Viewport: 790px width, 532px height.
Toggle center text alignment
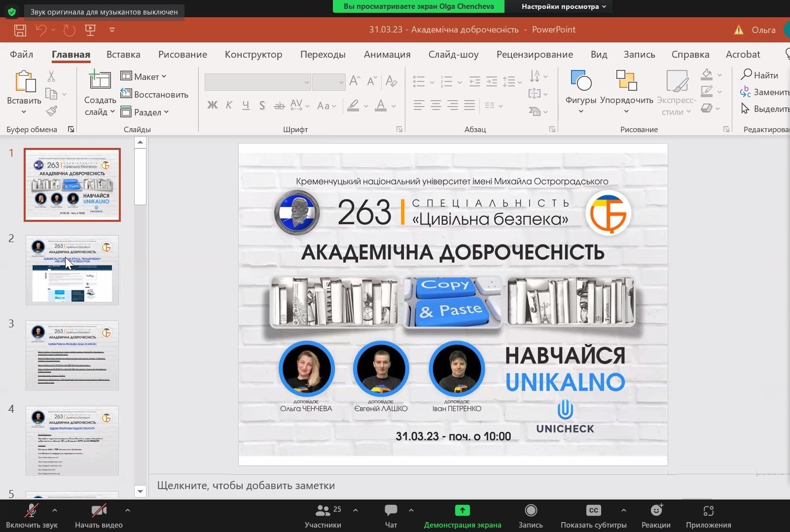436,105
